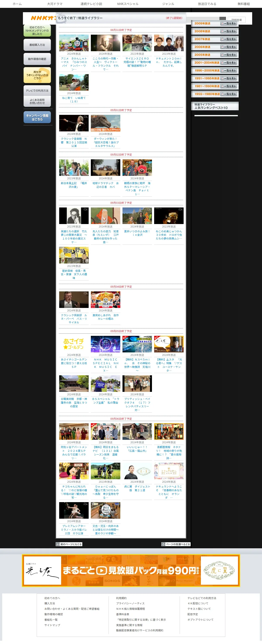
Task: Open クラシック倶楽部 ルネ・パーペ thumbnail
Action: (74, 299)
